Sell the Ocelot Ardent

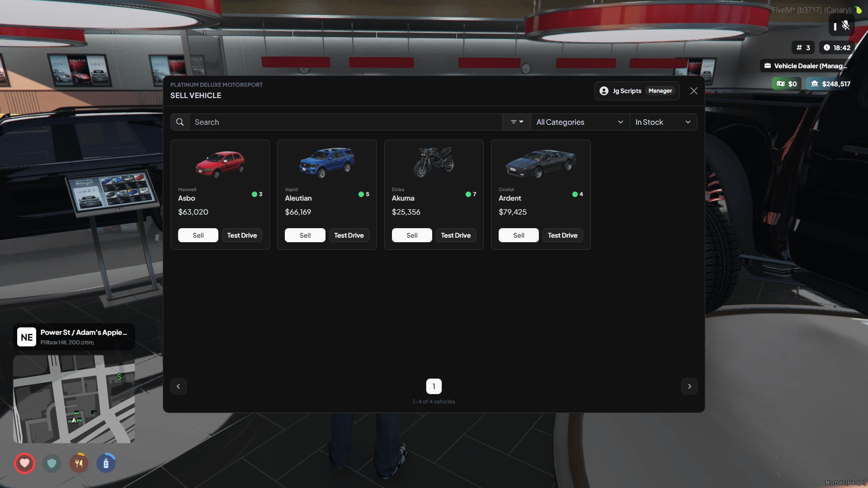(x=519, y=235)
